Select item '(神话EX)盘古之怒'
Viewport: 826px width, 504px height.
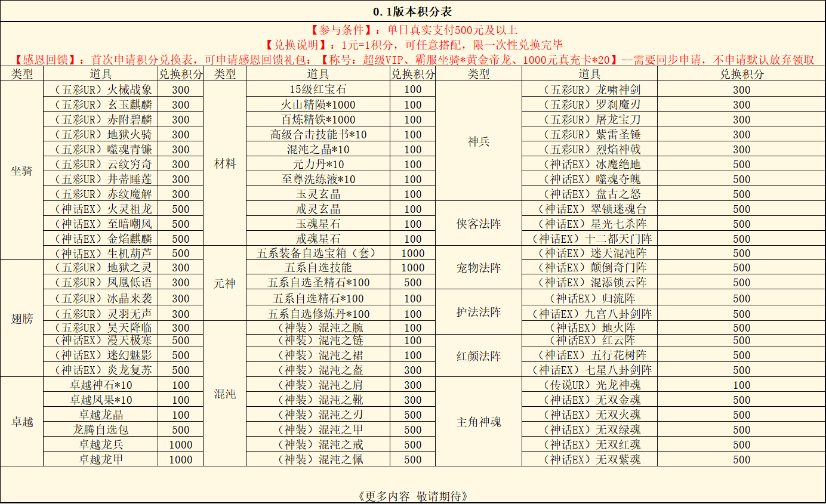click(590, 194)
